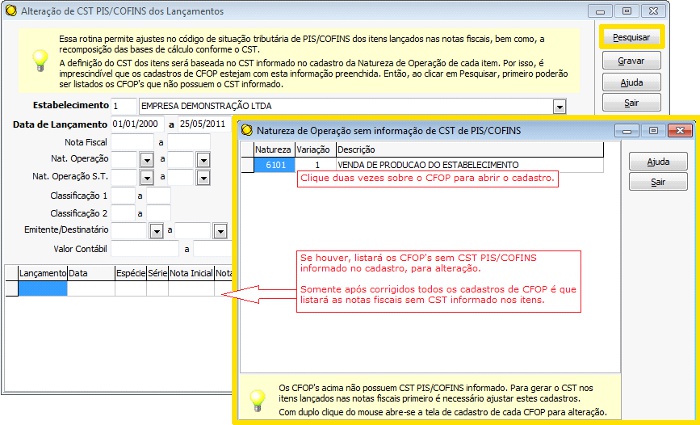Viewport: 700px width, 425px height.
Task: Click the Espécie column header
Action: [131, 273]
